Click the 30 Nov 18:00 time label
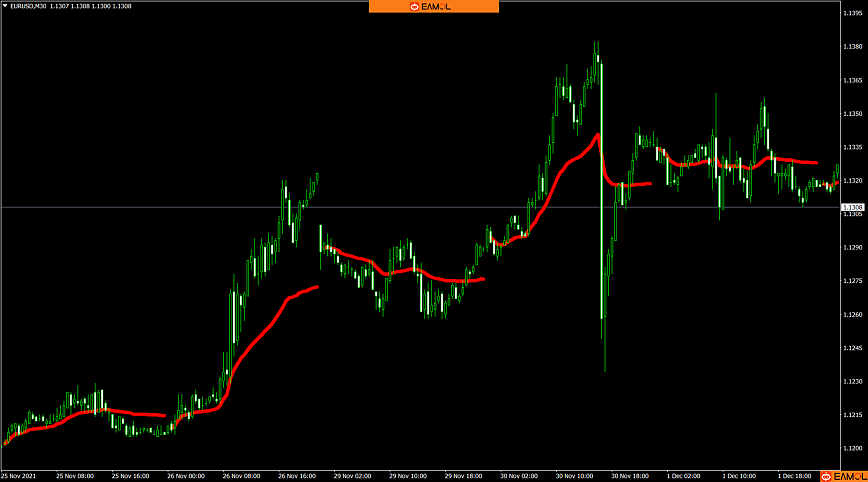Viewport: 868px width, 482px height. pos(630,476)
